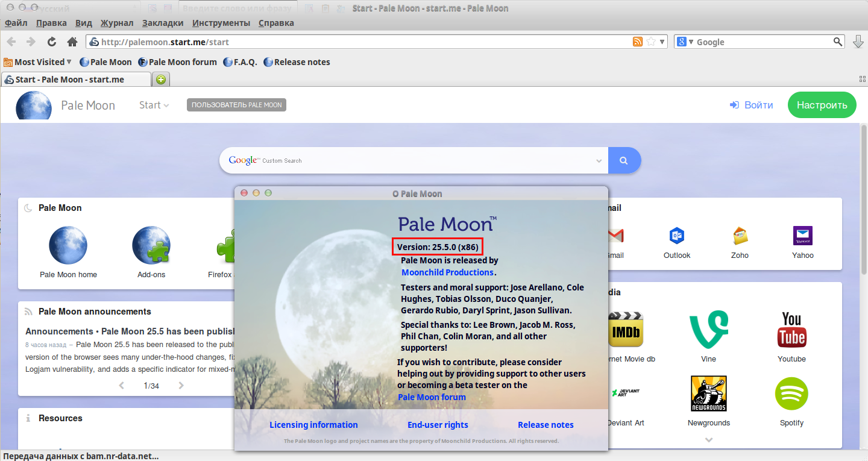Open the browser home page icon
The image size is (868, 461).
[x=72, y=42]
